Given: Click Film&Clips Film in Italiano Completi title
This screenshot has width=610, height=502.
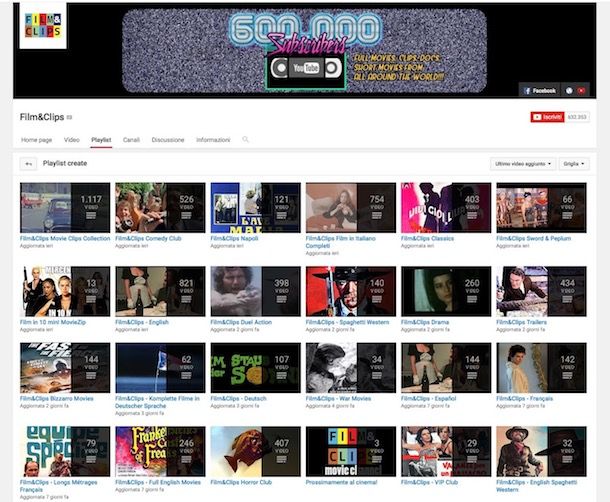Looking at the screenshot, I should 341,242.
